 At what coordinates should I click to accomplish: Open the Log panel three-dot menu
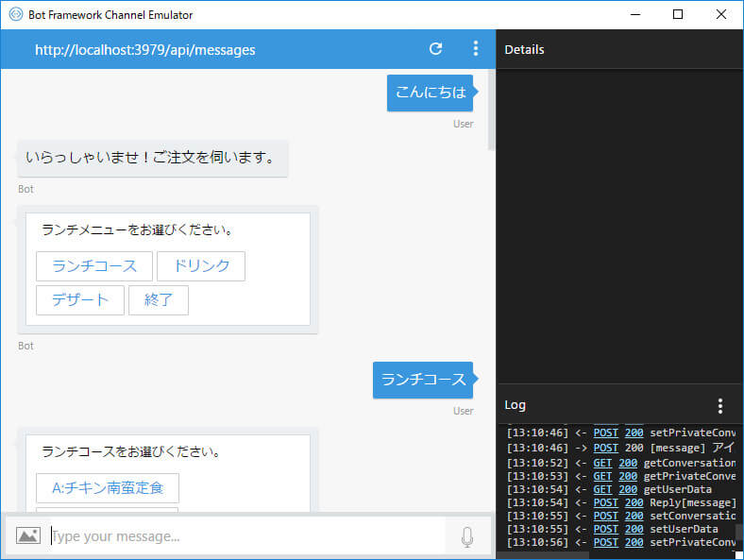(719, 406)
